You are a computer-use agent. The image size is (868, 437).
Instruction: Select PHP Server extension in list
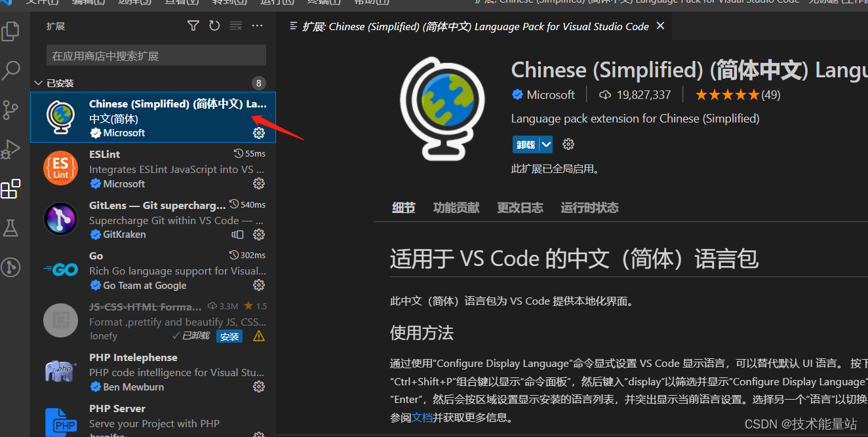153,417
